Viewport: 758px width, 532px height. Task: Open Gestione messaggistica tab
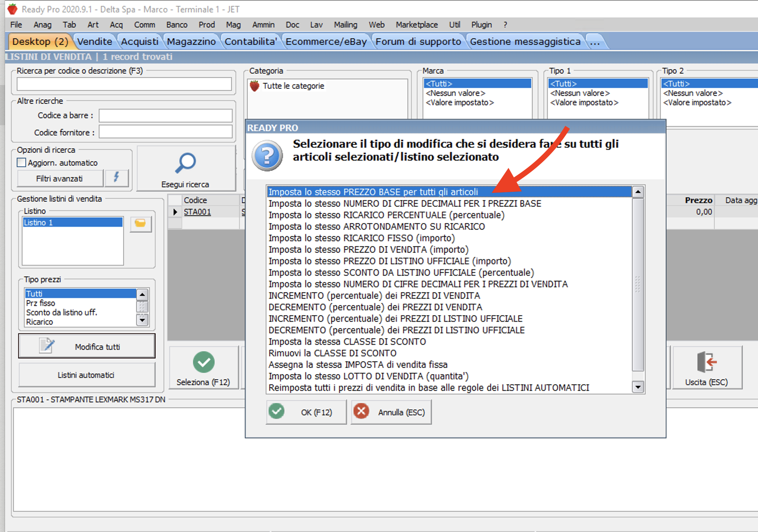point(525,41)
